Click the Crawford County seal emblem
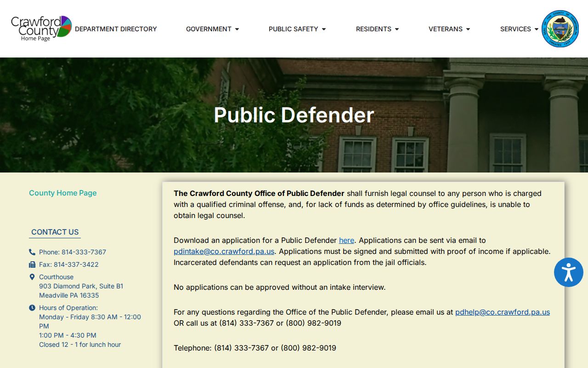This screenshot has width=588, height=368. click(560, 29)
